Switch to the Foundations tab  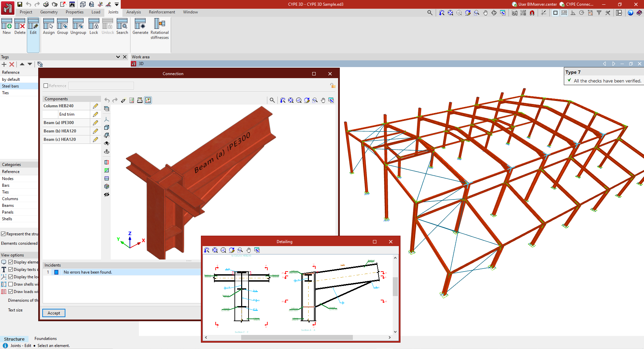[46, 339]
